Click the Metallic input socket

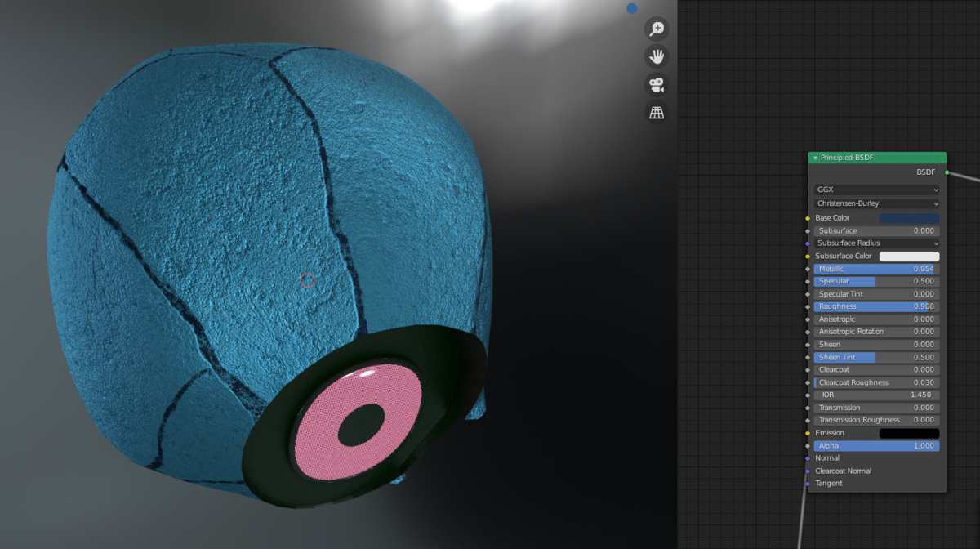(x=808, y=269)
